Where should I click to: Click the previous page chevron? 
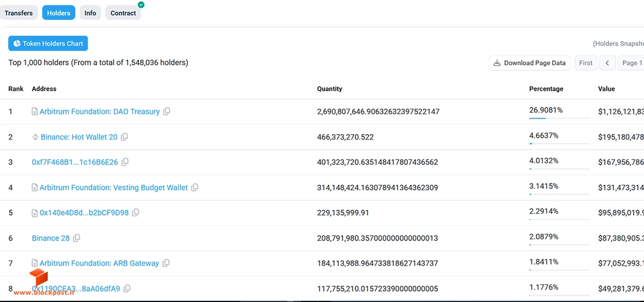tap(607, 63)
